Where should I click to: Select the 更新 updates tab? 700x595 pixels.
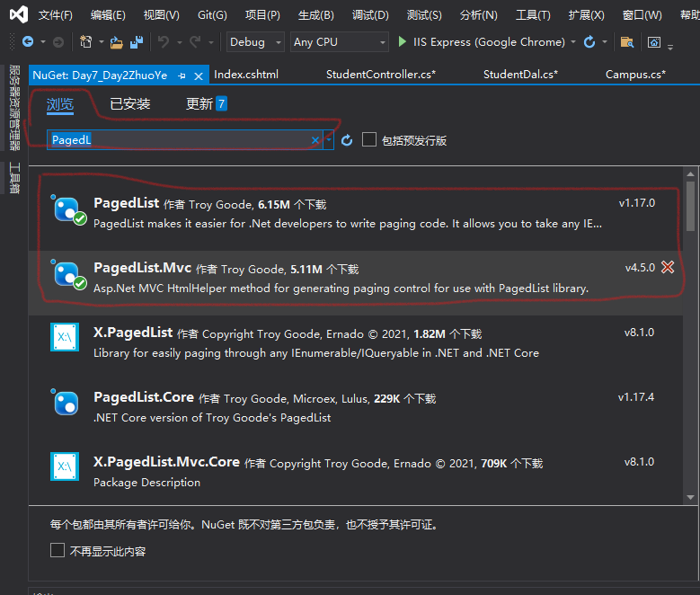pyautogui.click(x=207, y=104)
